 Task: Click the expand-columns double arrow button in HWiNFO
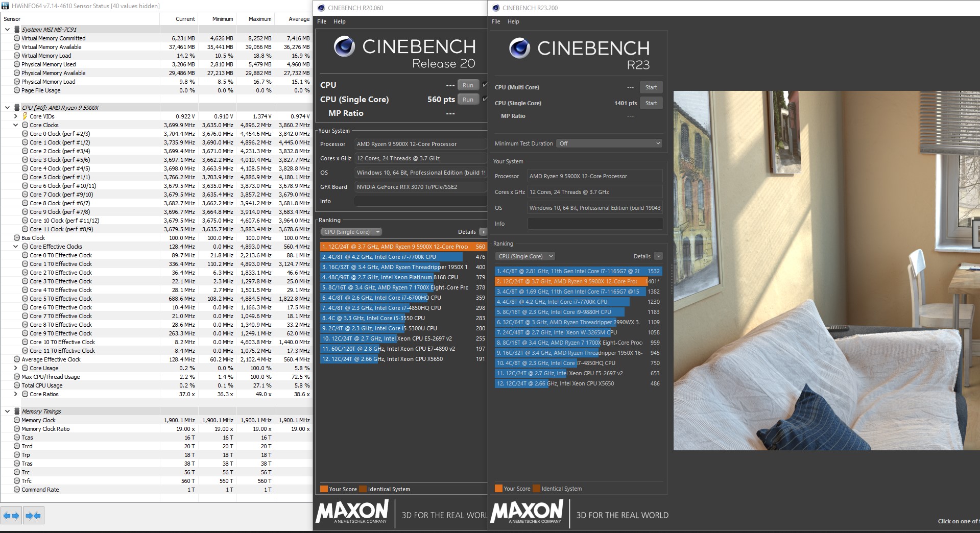click(11, 516)
